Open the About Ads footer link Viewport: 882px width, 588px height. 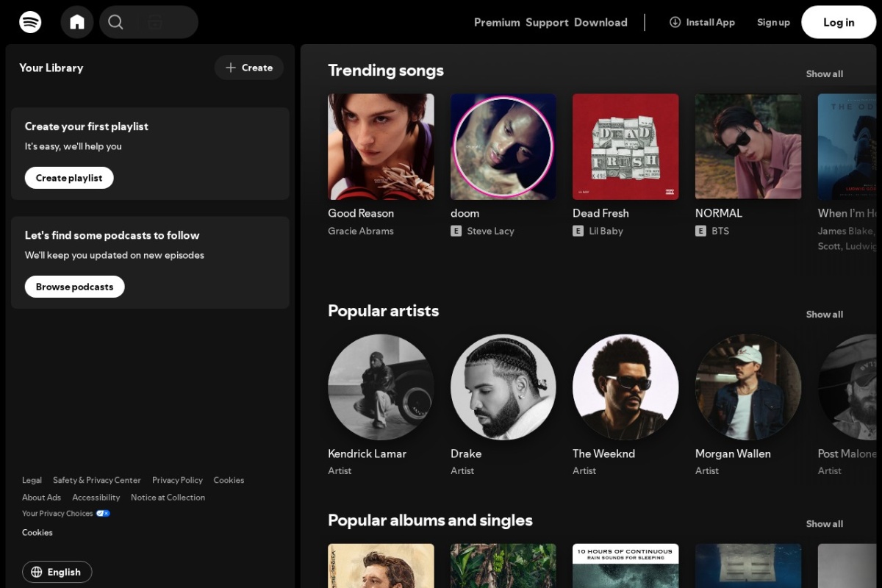tap(41, 498)
